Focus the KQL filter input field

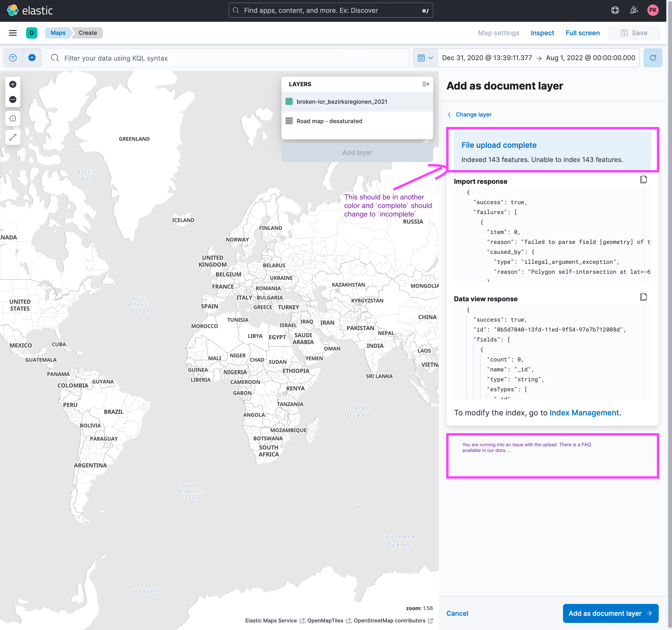coord(227,58)
